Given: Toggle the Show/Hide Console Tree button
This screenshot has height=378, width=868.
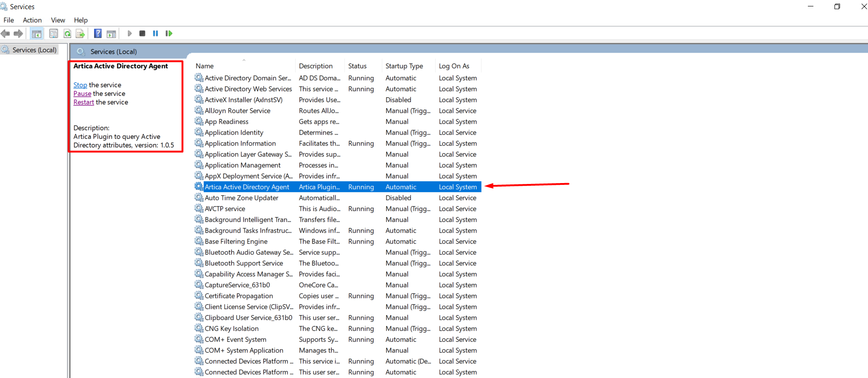Looking at the screenshot, I should coord(37,33).
